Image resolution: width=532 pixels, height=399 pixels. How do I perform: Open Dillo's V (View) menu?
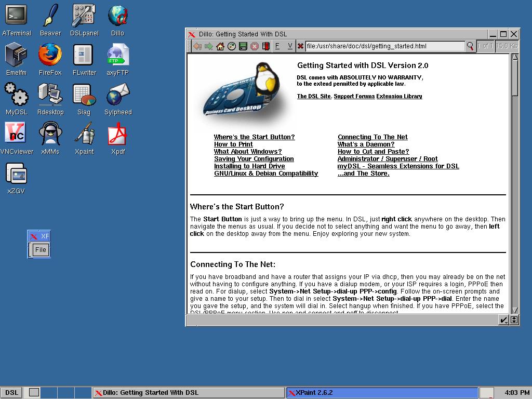coord(290,46)
